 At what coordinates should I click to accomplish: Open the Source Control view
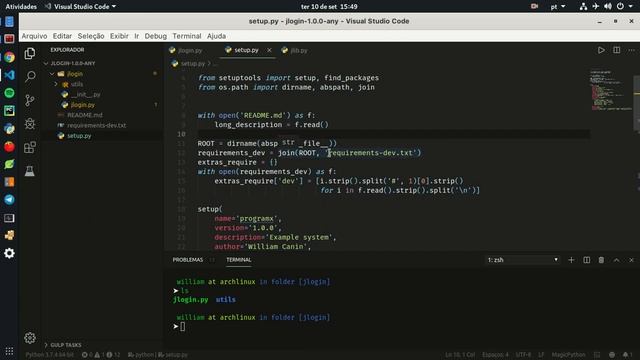[30, 100]
